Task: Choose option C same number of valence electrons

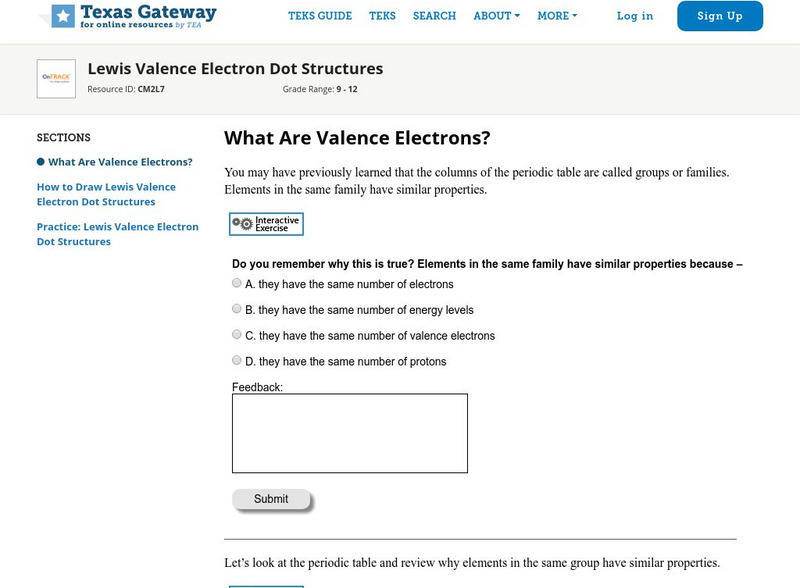Action: coord(237,335)
